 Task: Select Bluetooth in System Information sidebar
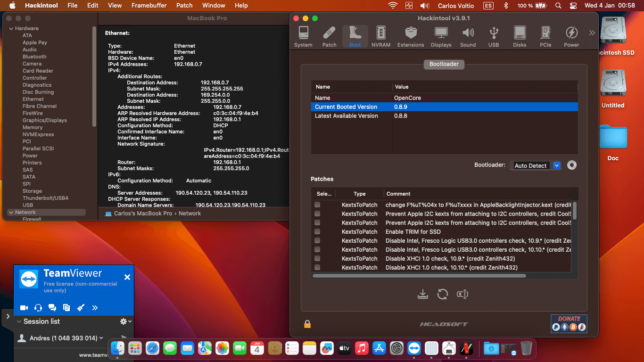pyautogui.click(x=34, y=57)
